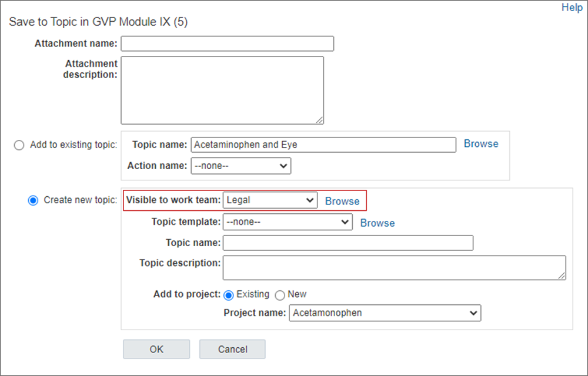
Task: Browse topic templates
Action: [x=377, y=223]
